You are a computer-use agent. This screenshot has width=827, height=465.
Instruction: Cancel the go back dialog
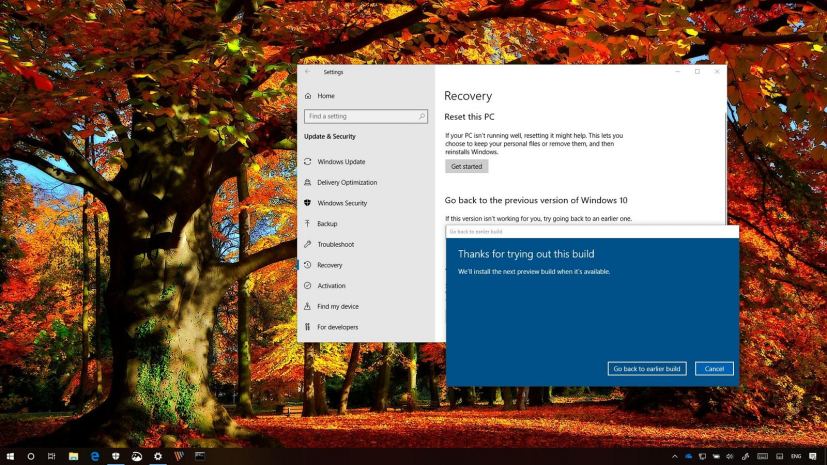(x=714, y=369)
